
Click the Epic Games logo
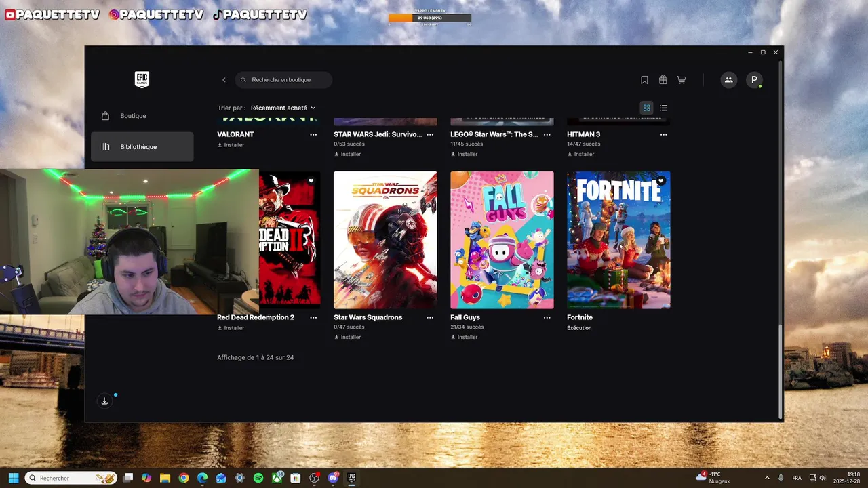[x=142, y=79]
